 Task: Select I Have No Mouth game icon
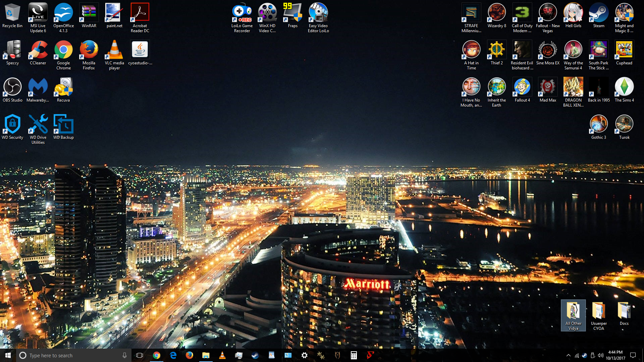point(471,93)
